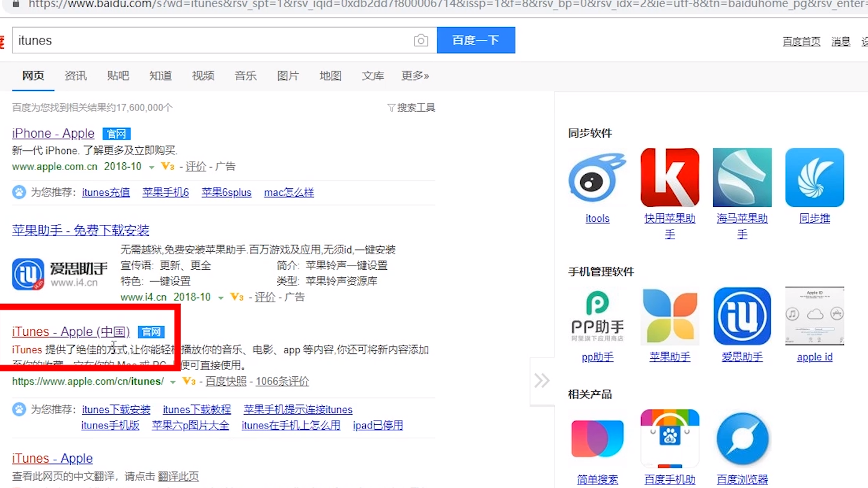Image resolution: width=868 pixels, height=488 pixels.
Task: Switch to the 知道 tab
Action: click(x=160, y=76)
